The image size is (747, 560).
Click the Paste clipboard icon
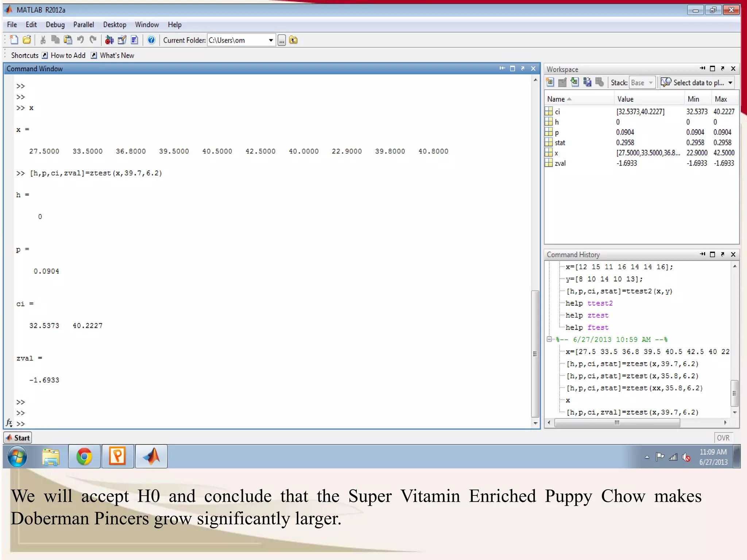[68, 40]
